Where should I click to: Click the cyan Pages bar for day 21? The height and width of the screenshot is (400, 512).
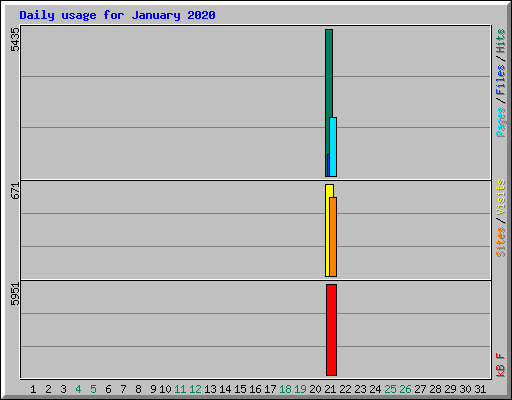click(333, 147)
